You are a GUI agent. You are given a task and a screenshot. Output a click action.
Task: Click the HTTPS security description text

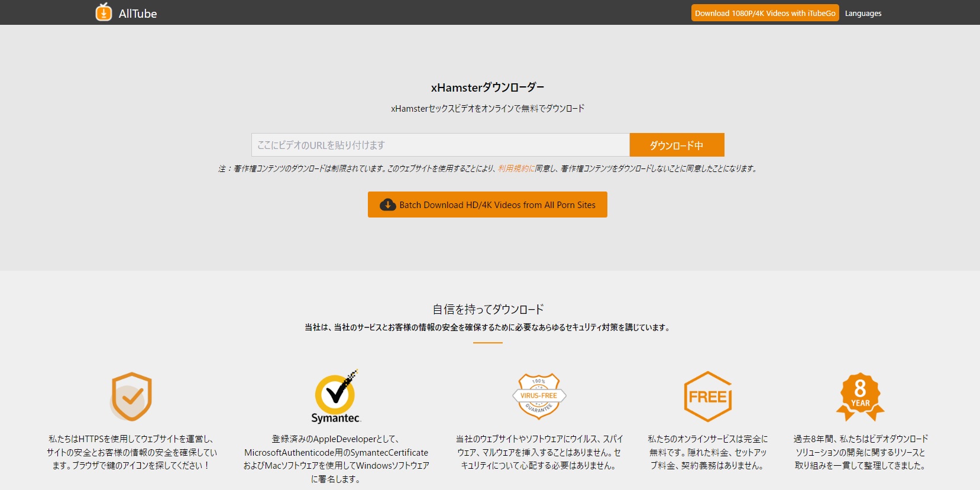point(132,452)
